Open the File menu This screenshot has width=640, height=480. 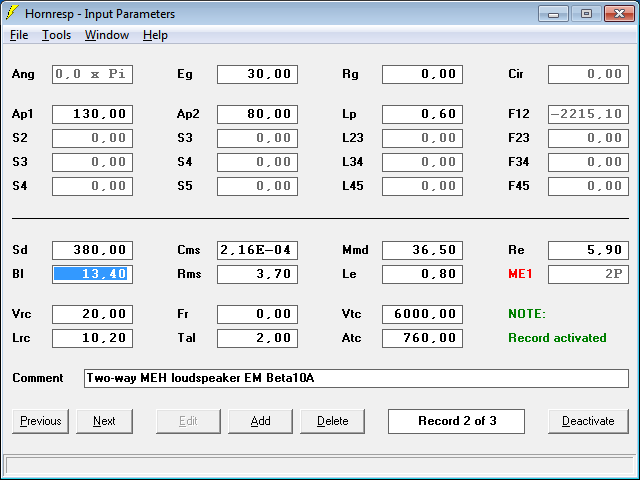[19, 35]
